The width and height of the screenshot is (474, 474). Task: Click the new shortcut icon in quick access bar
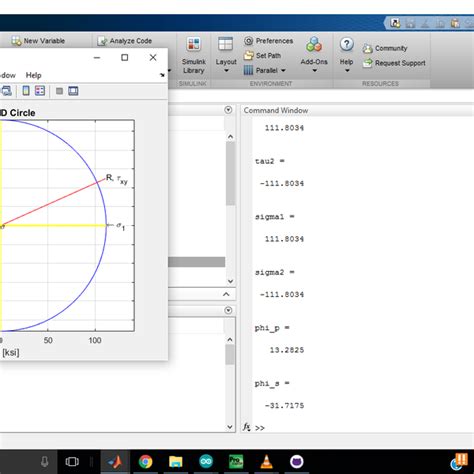click(x=395, y=23)
